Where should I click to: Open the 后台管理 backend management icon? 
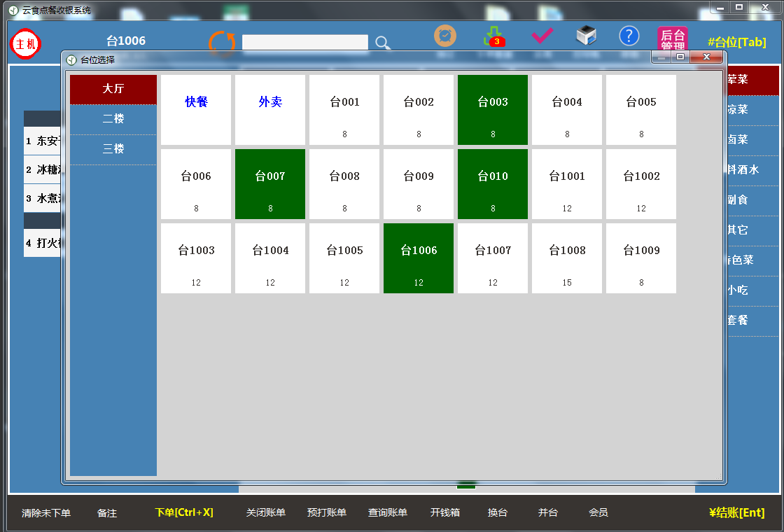[x=673, y=38]
